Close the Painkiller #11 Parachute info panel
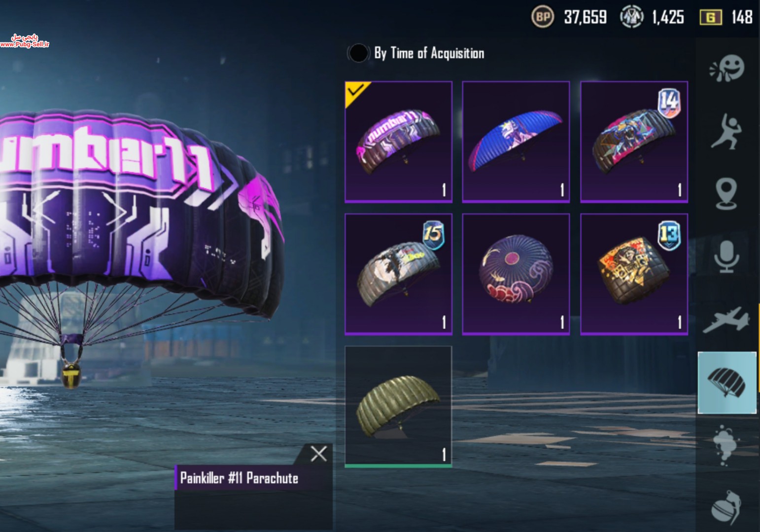 (x=319, y=454)
